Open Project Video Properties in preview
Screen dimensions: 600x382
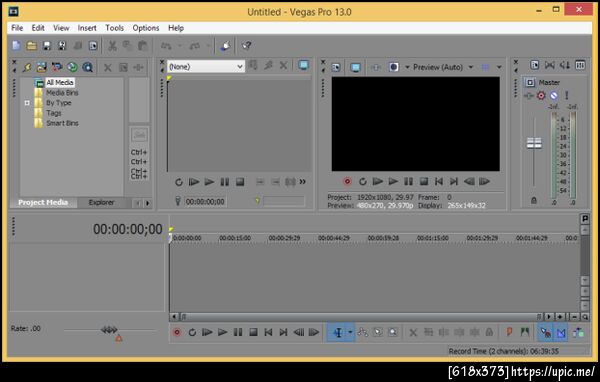click(x=336, y=67)
